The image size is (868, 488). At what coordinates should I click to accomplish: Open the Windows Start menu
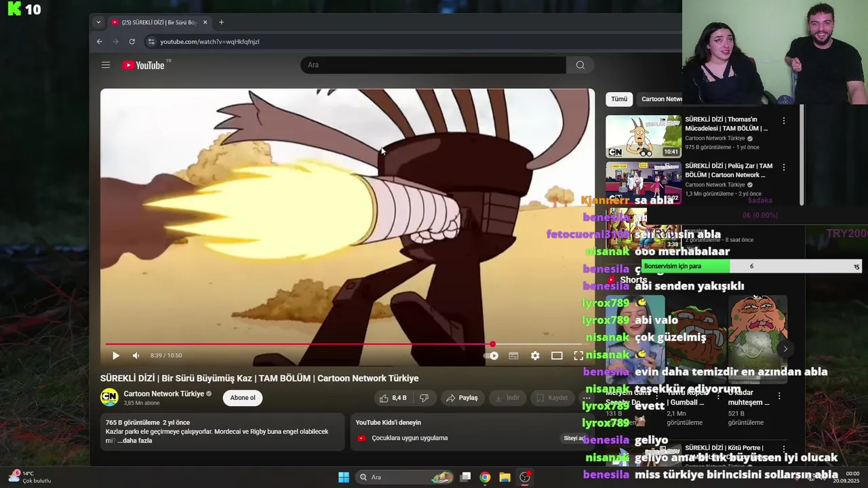point(344,477)
